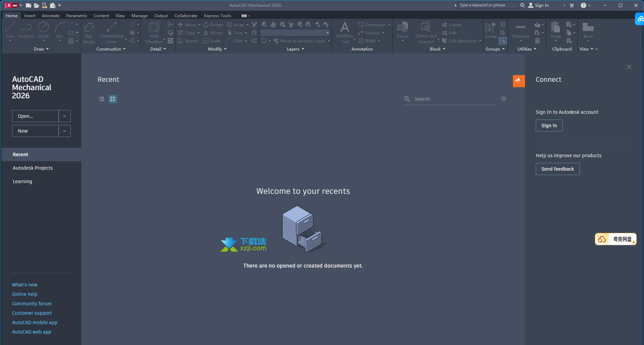This screenshot has height=345, width=644.
Task: Click the Symbol annotation tool
Action: pos(369,33)
